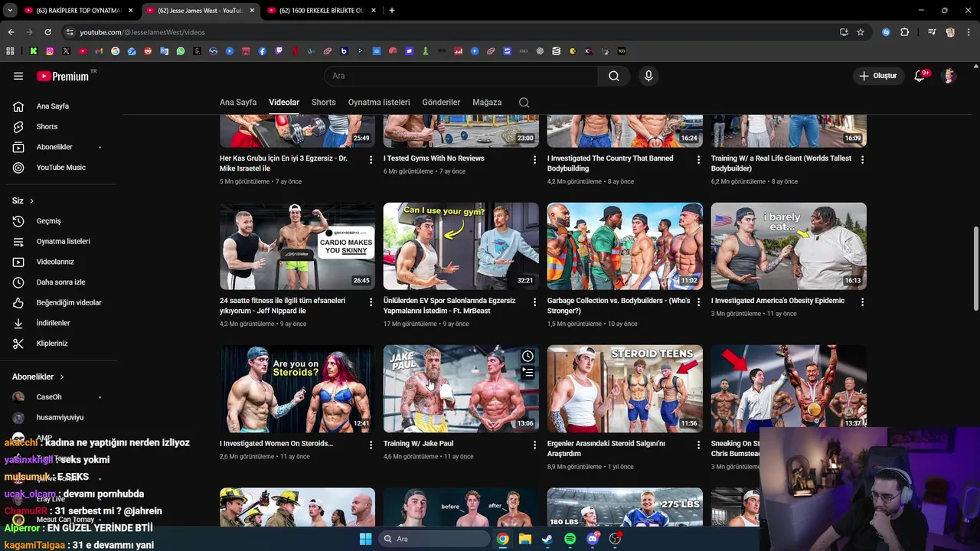Expand the Siz section chevron
980x551 pixels.
tap(31, 201)
